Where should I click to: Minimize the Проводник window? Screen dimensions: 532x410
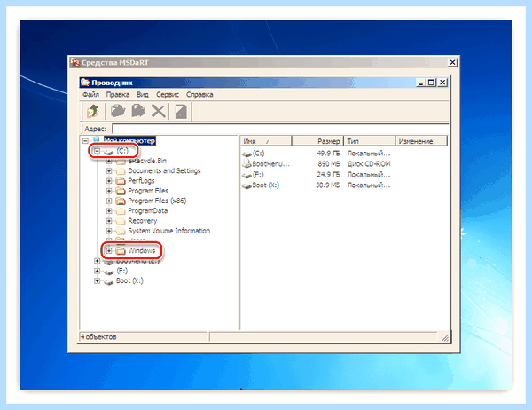(421, 83)
